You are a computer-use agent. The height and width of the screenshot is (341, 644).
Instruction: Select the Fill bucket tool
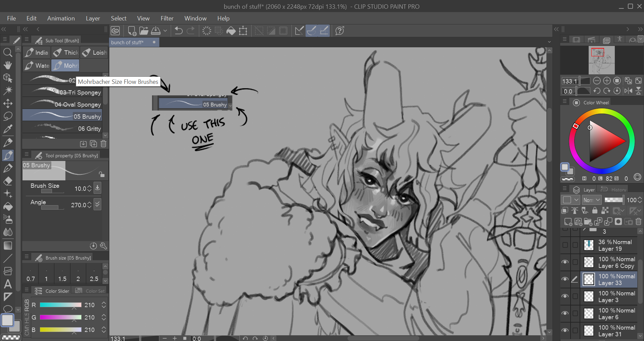pyautogui.click(x=8, y=207)
